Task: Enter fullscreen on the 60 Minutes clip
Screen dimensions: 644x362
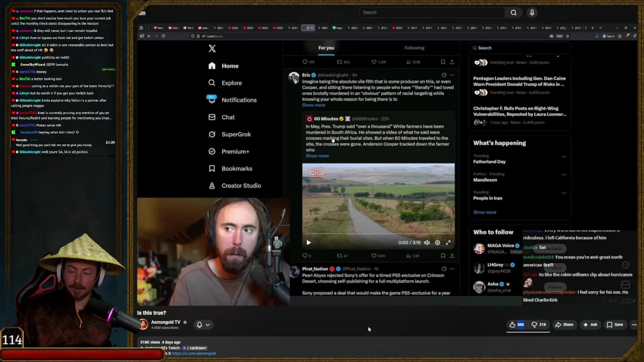Action: pos(448,242)
